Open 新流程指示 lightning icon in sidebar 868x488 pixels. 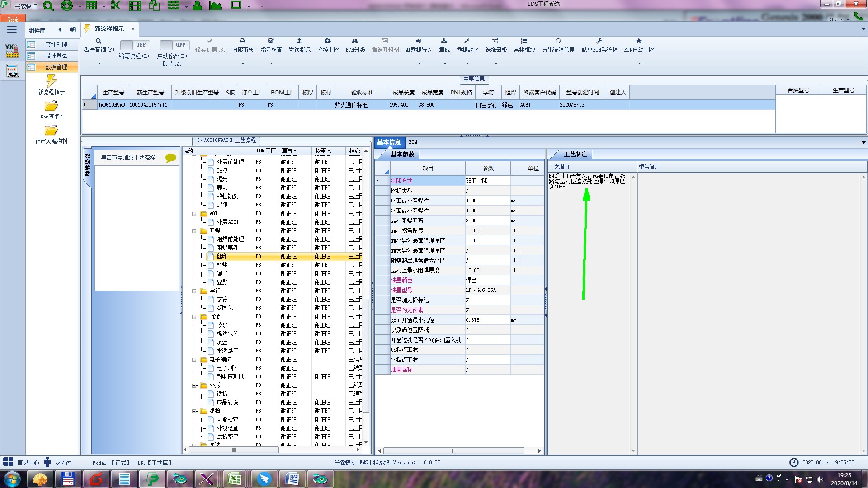[x=51, y=81]
